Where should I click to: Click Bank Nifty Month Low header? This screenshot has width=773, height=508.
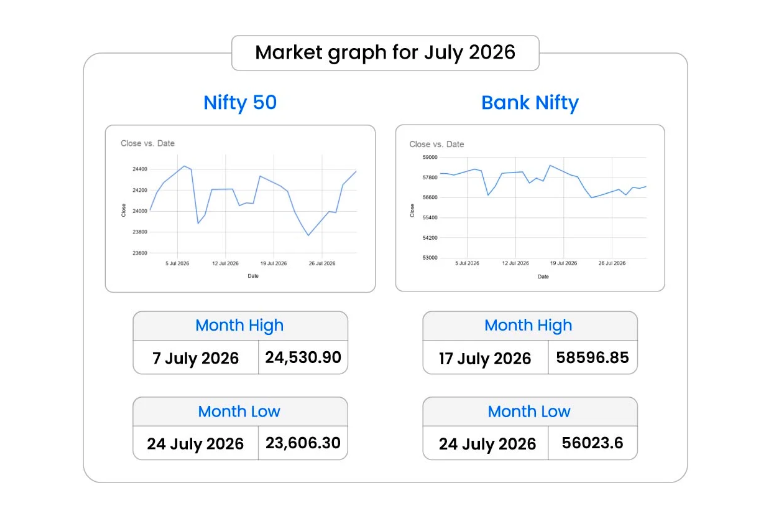529,411
